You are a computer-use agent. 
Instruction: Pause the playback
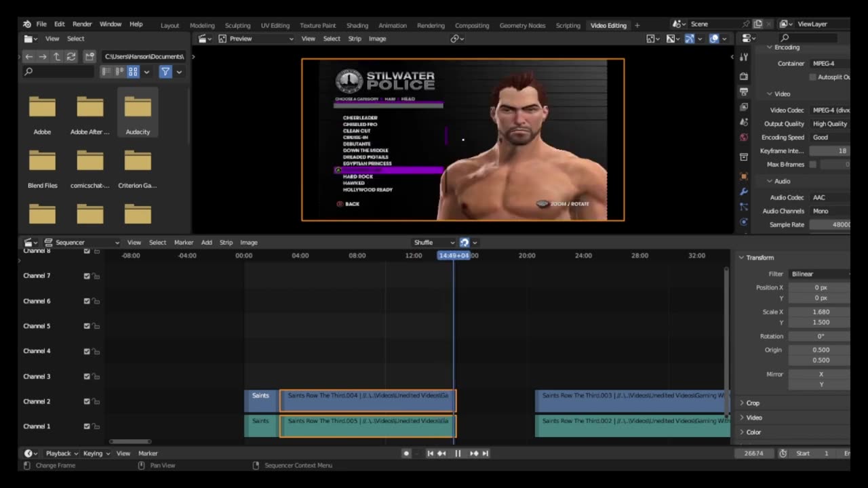point(458,453)
